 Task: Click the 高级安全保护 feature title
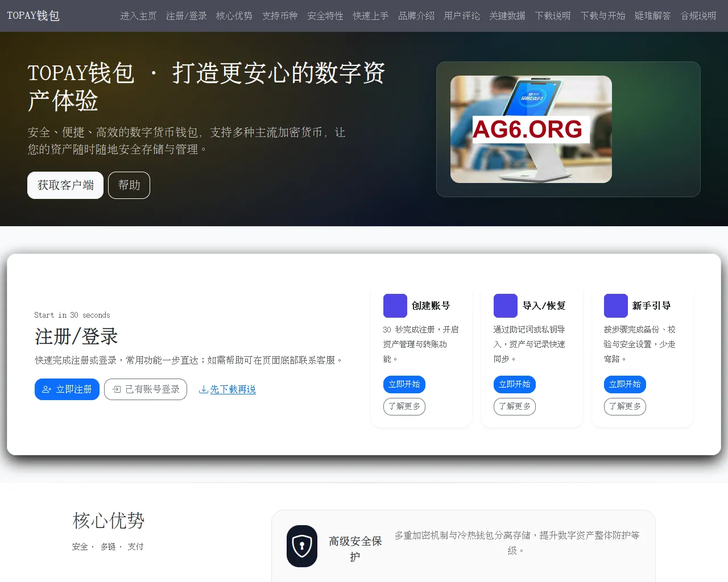(355, 549)
